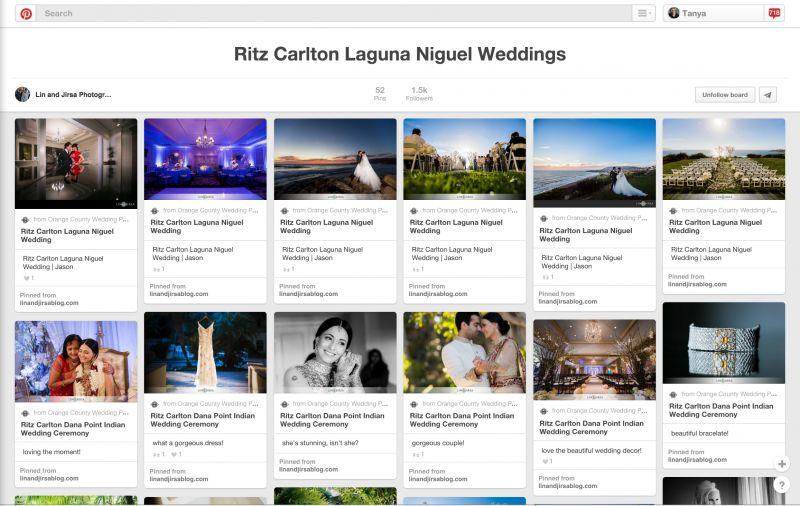Open the black and white bride photo

[x=335, y=352]
